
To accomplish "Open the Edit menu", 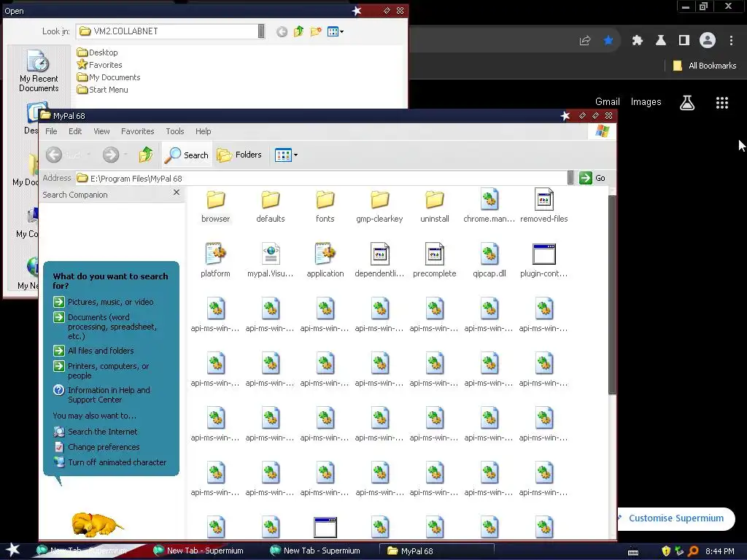I will point(75,131).
